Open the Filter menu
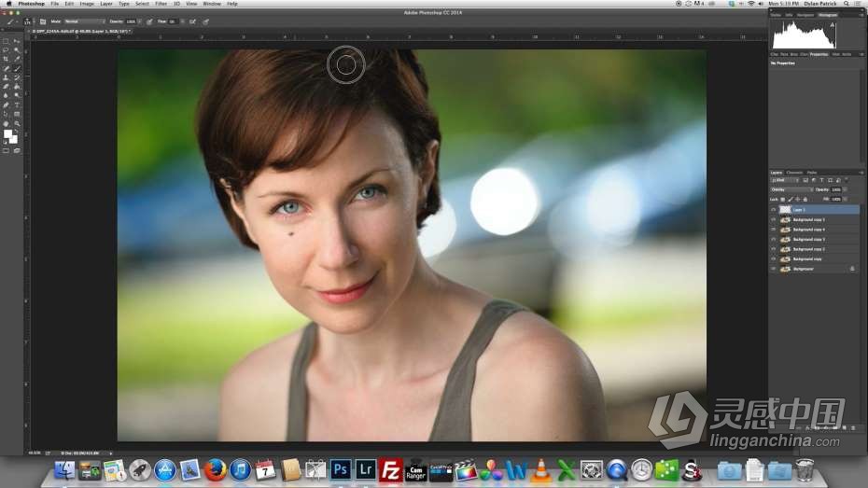Image resolution: width=868 pixels, height=488 pixels. 161,4
